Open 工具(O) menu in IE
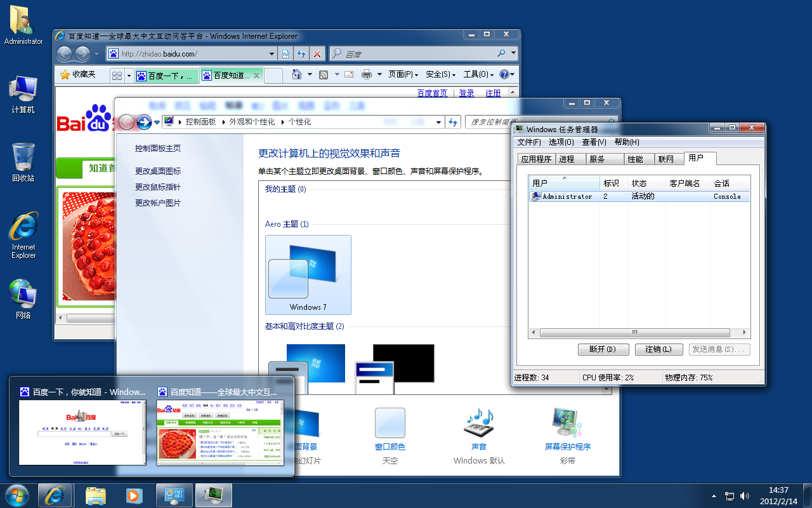The height and width of the screenshot is (508, 812). tap(479, 74)
